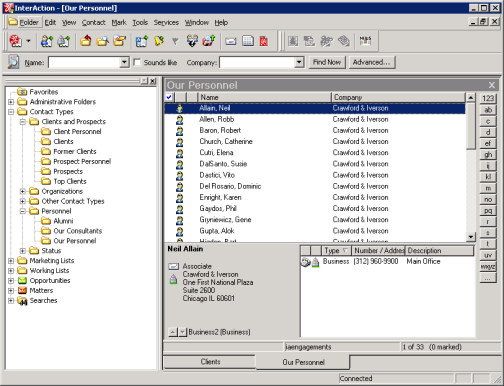The image size is (504, 386).
Task: Click the Advanced... button
Action: [371, 62]
